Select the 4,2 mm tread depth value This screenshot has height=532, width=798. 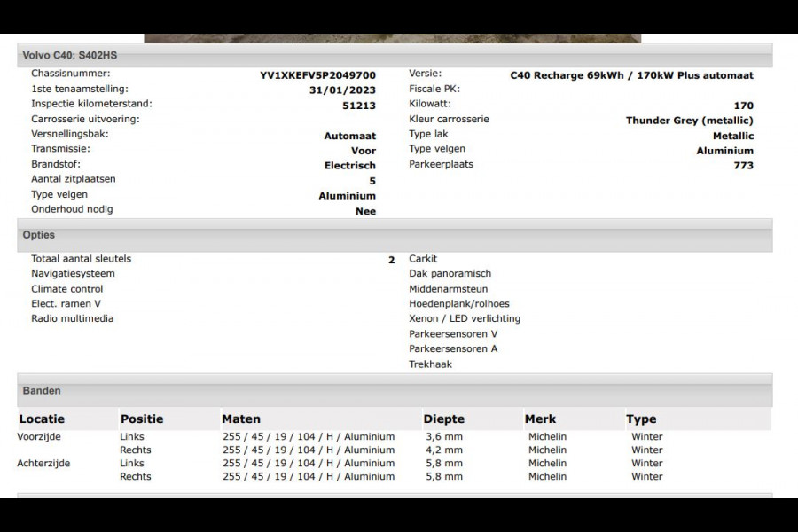point(442,450)
